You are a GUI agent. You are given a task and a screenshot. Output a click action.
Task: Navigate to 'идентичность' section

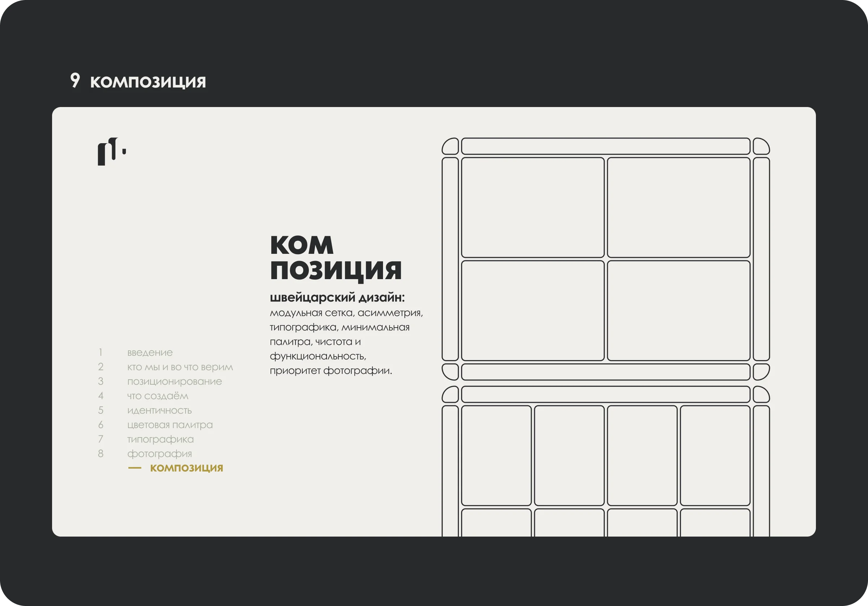tap(159, 410)
